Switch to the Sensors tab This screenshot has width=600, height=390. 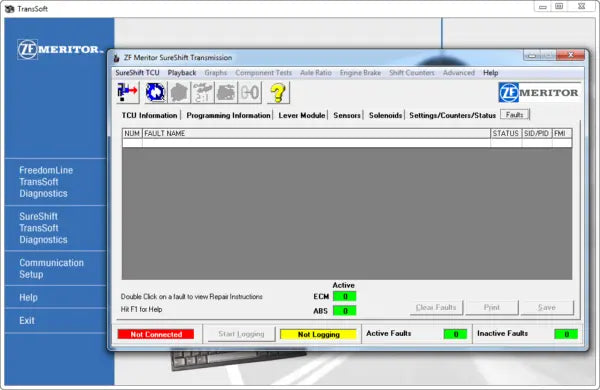pos(347,115)
